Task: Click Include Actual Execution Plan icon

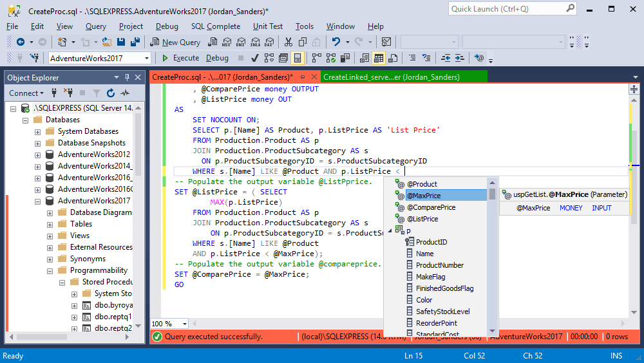Action: point(317,58)
